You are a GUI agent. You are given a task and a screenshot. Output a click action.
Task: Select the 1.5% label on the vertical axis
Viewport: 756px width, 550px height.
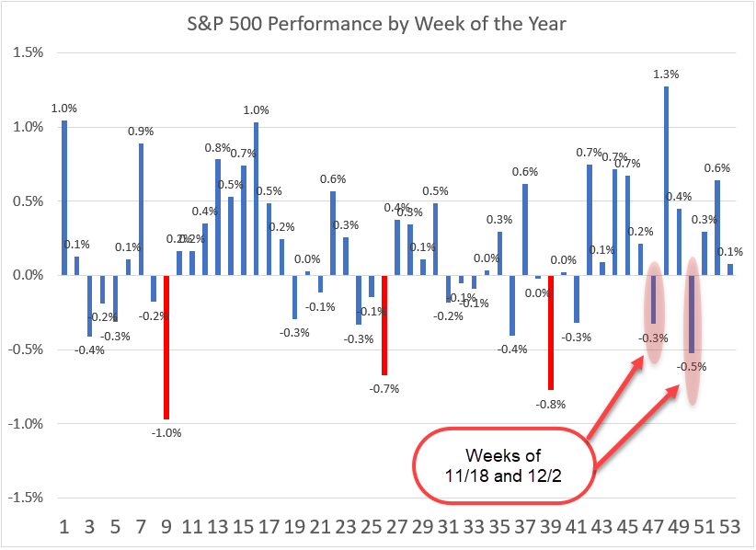(x=27, y=52)
